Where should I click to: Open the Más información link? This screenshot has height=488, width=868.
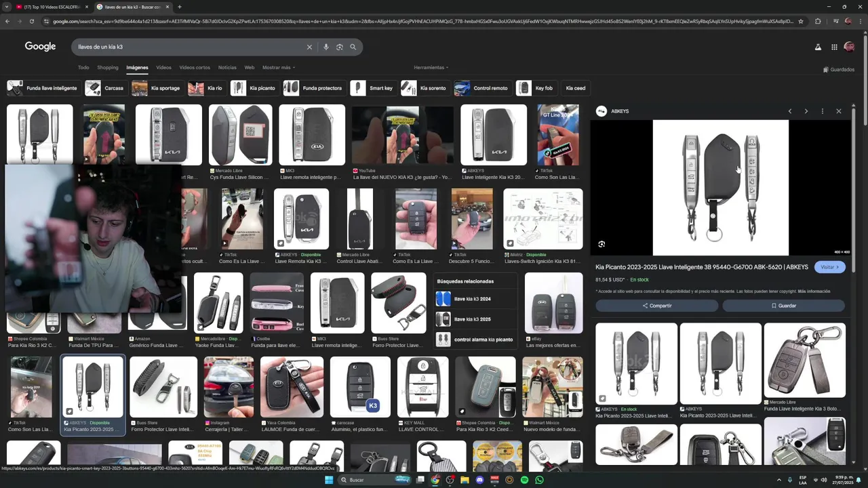pyautogui.click(x=814, y=291)
